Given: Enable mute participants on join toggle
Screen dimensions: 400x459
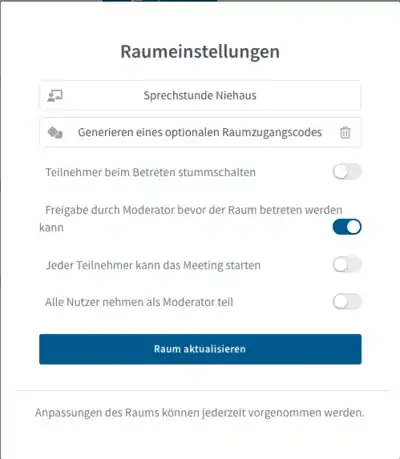Looking at the screenshot, I should pos(347,172).
